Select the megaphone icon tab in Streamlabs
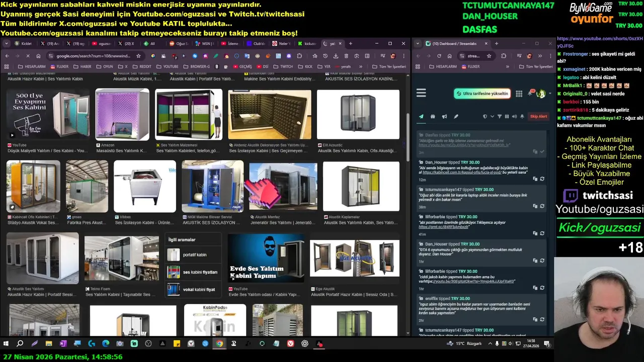 point(444,116)
